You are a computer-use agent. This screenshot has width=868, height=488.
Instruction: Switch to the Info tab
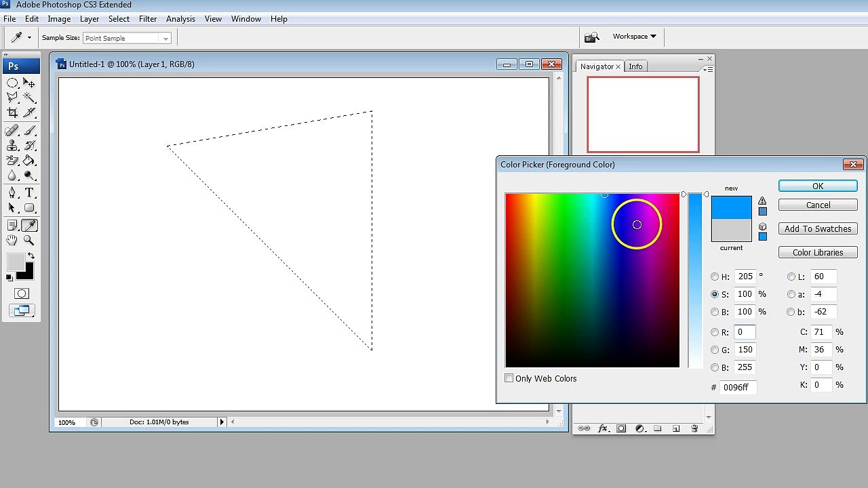[635, 66]
